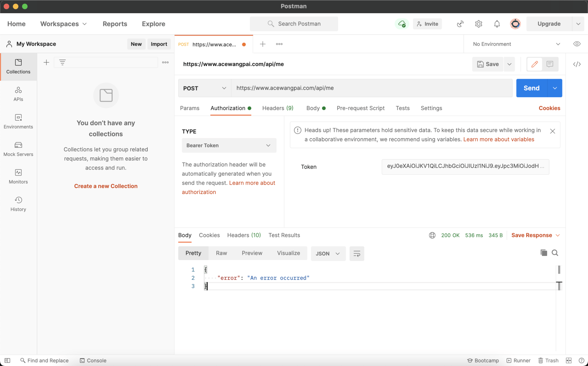The height and width of the screenshot is (366, 588).
Task: Click the comments icon beside pencil
Action: coord(550,64)
